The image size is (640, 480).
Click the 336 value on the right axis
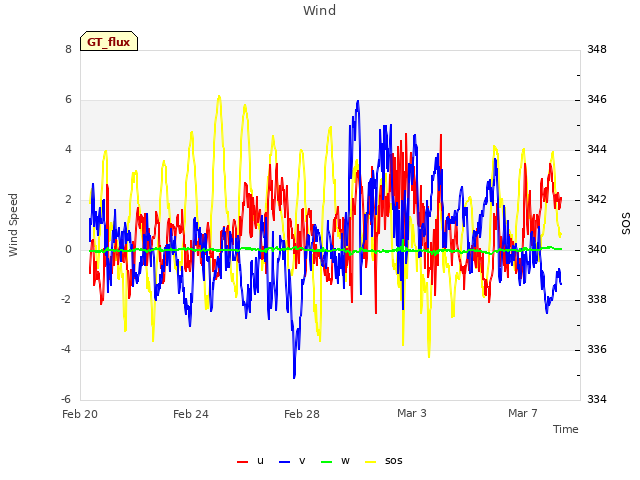(x=597, y=349)
